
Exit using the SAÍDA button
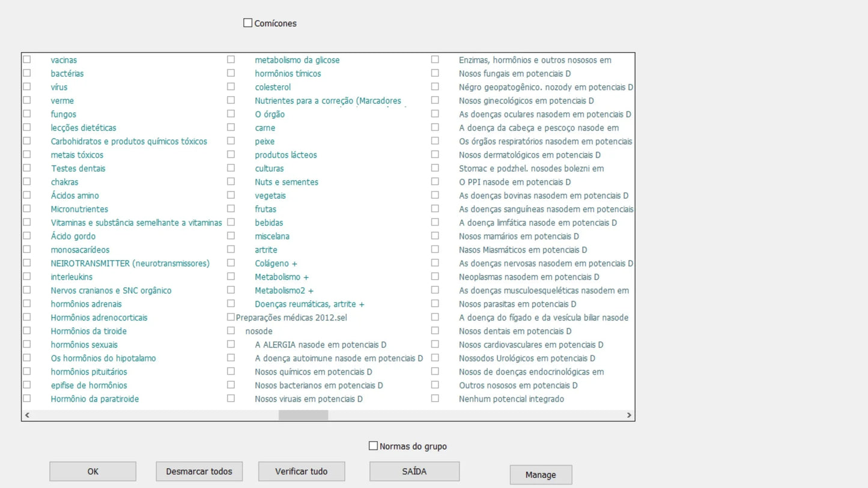[414, 471]
